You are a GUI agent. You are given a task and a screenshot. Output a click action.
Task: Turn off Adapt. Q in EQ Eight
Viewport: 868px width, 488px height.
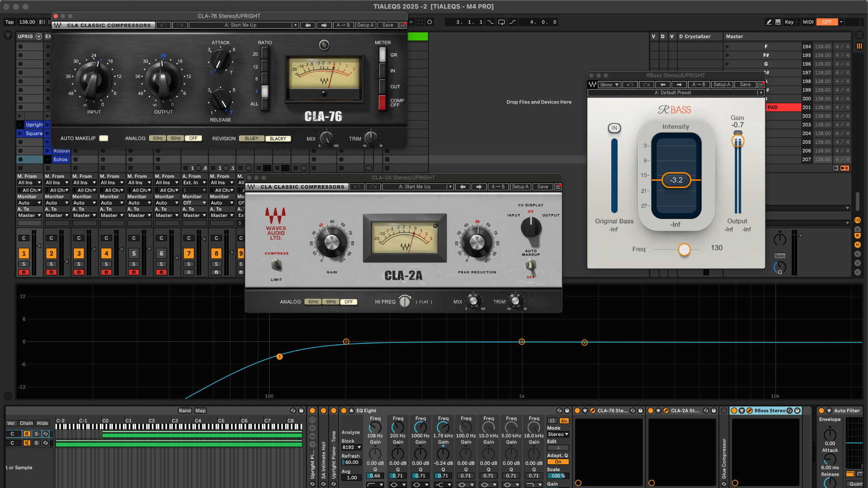coord(558,462)
